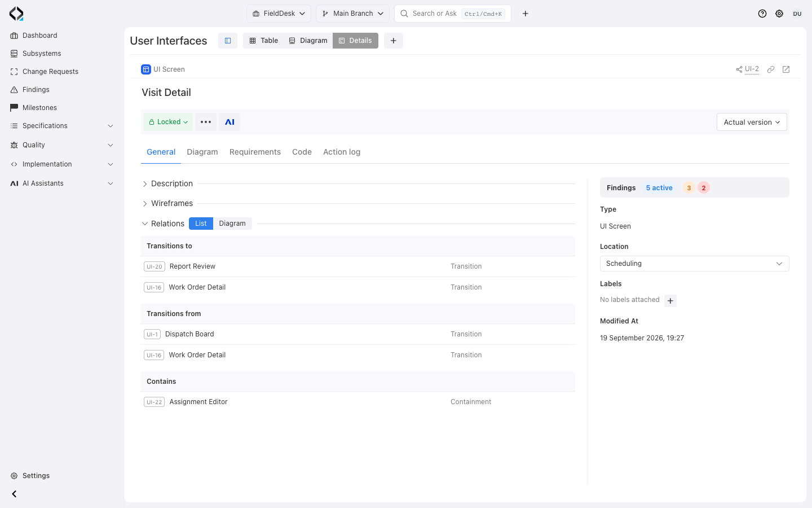Collapse the sidebar with back arrow
The width and height of the screenshot is (812, 508).
[x=14, y=494]
